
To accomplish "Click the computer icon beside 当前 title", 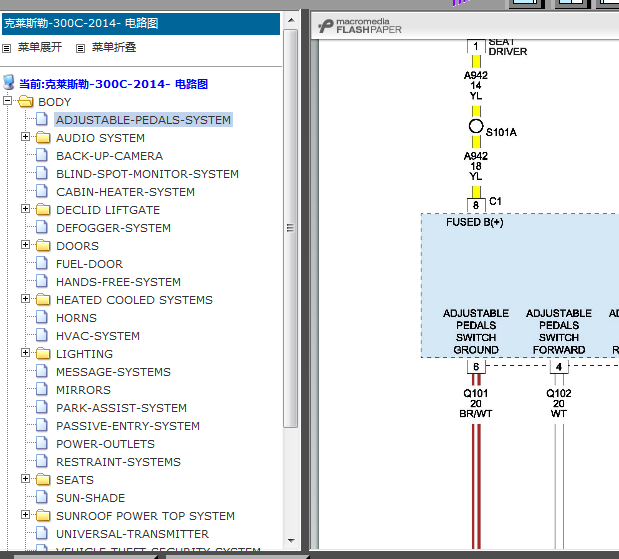I will (9, 83).
